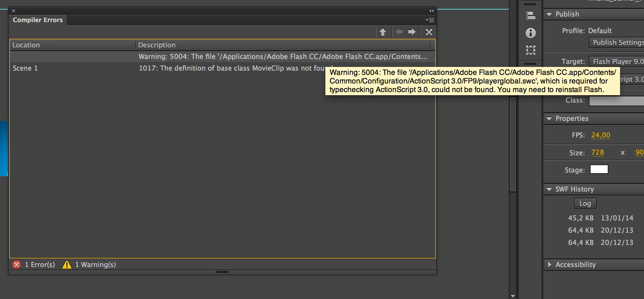Click the '1 Error(s)' status text
644x299 pixels.
coord(40,265)
